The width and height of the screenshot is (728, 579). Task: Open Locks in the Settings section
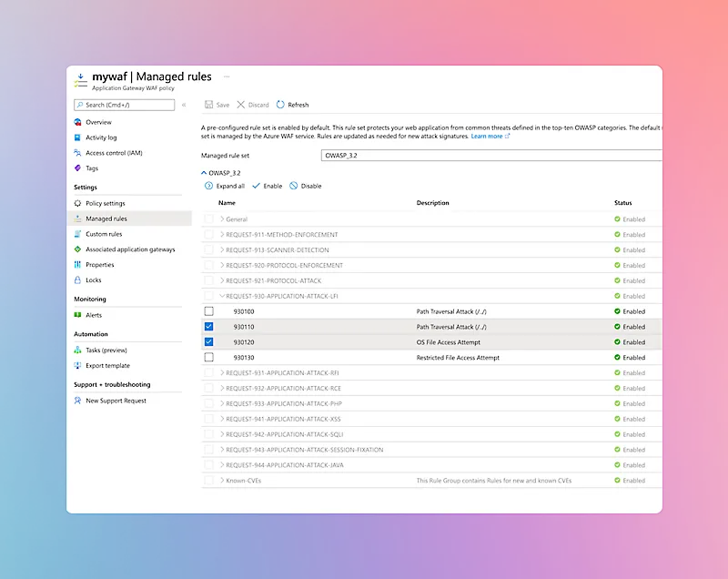93,280
